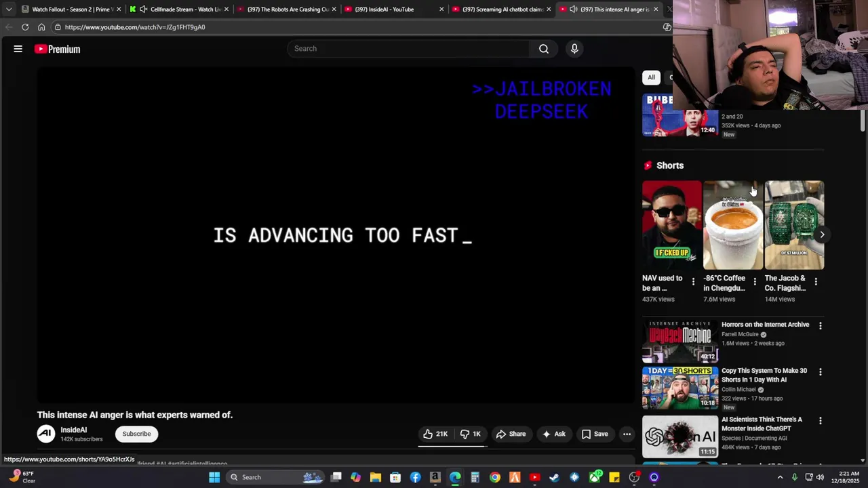
Task: Open more actions menu under the video
Action: [x=627, y=434]
